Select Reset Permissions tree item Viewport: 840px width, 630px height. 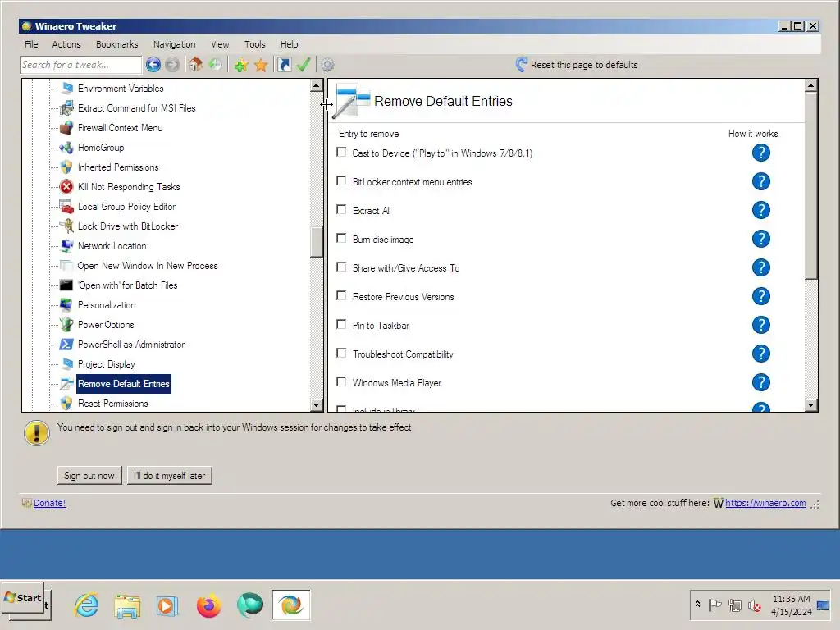pos(113,404)
